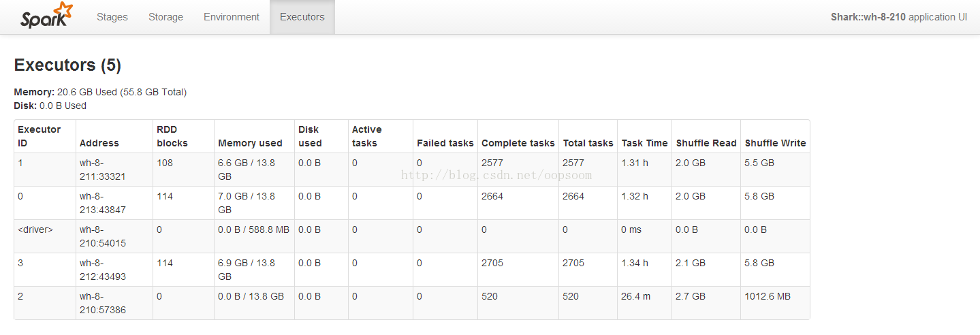980x335 pixels.
Task: Open the Stages tab
Action: tap(112, 17)
